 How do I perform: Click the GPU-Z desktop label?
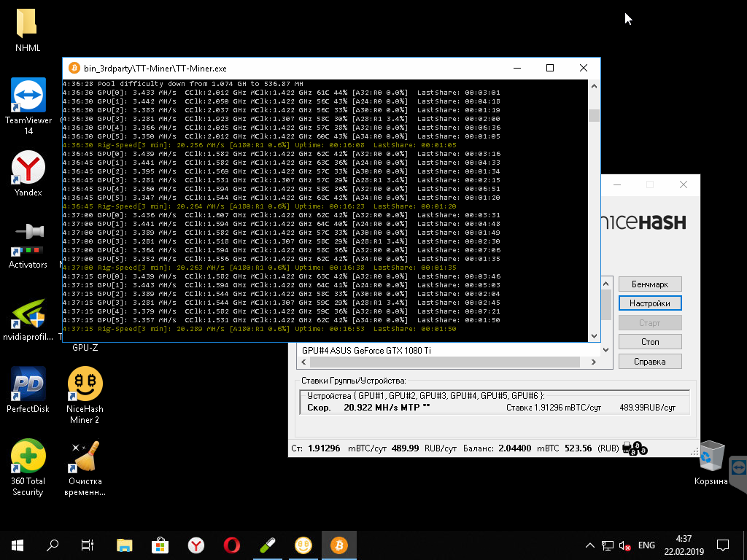[85, 348]
